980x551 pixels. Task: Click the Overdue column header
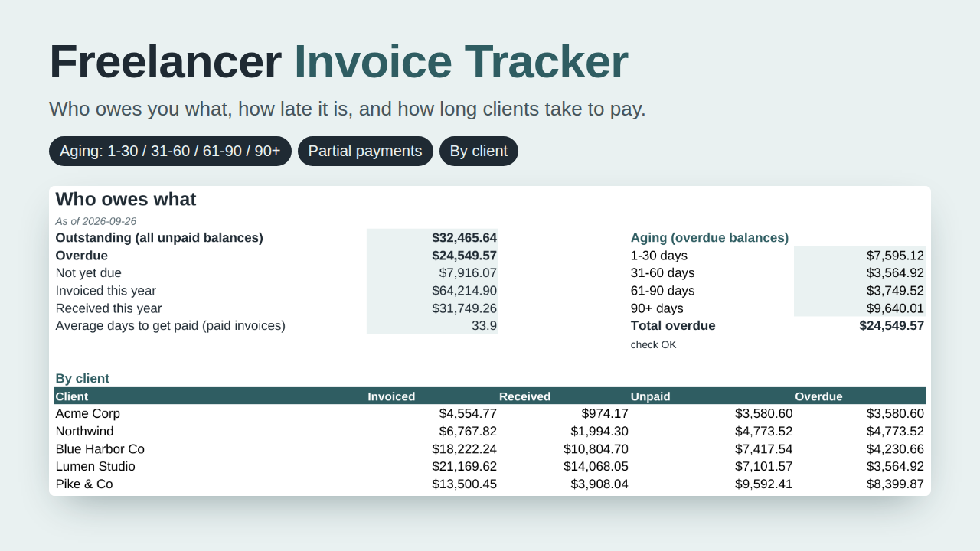(x=818, y=396)
